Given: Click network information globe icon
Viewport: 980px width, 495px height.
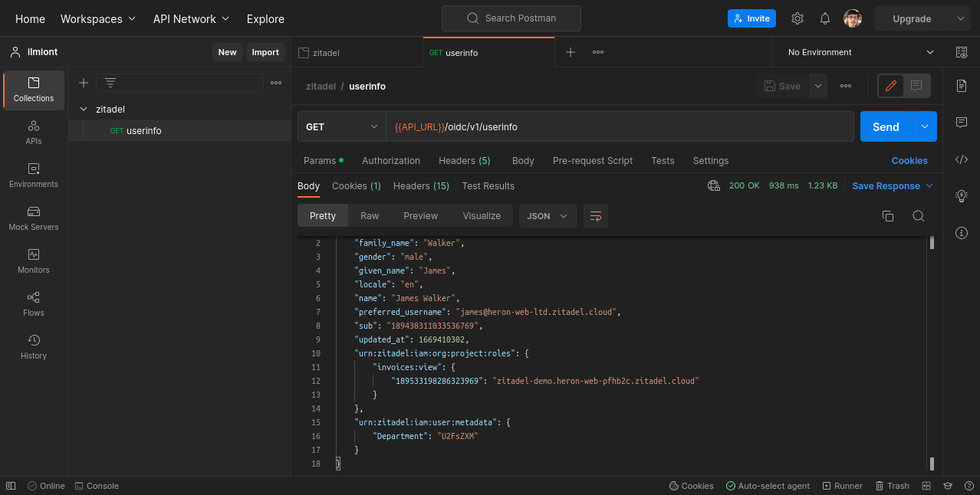Looking at the screenshot, I should click(714, 185).
